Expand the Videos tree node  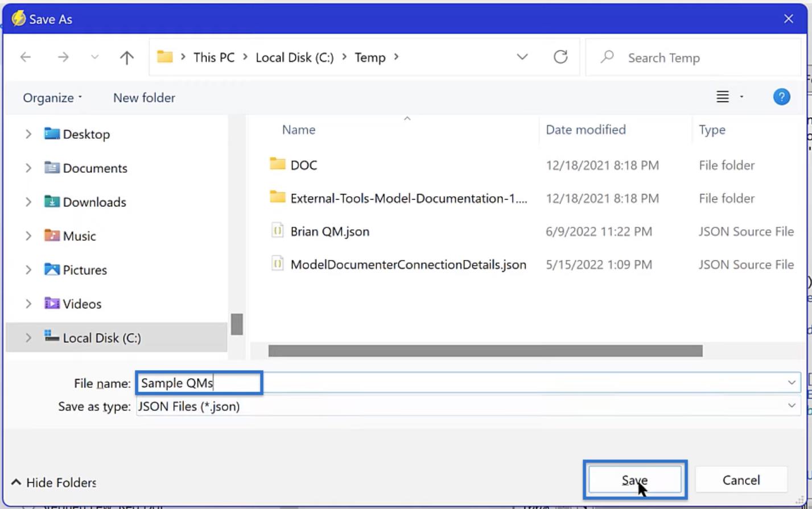tap(28, 304)
